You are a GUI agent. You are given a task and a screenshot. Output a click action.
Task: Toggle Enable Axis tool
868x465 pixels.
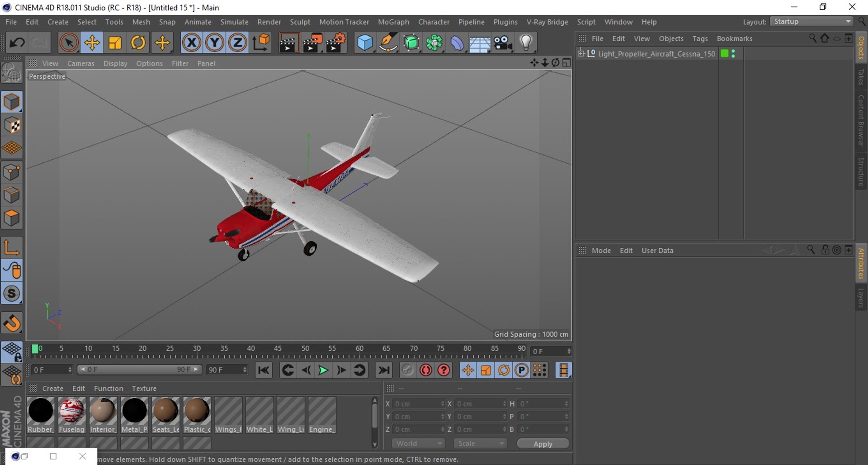click(12, 247)
